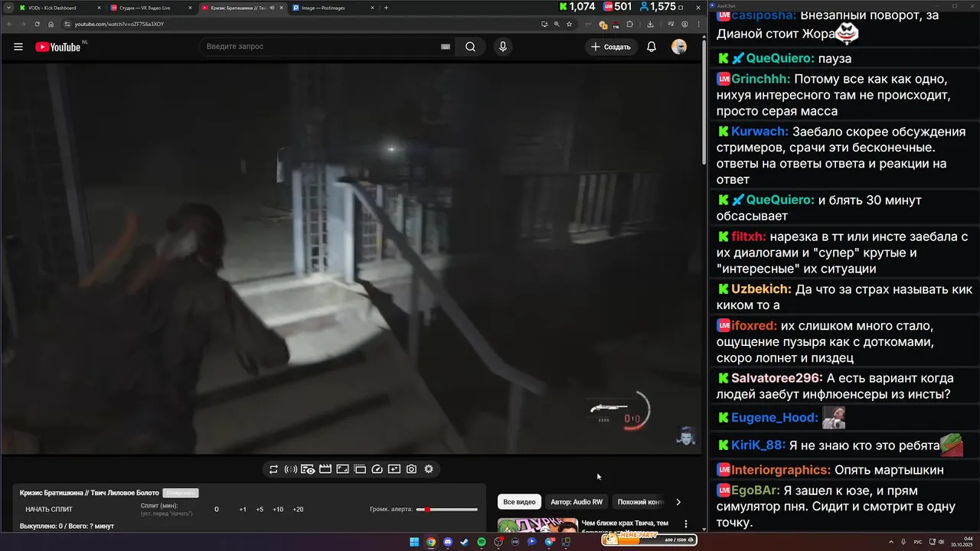Click the YouTube search magnifier button
The height and width of the screenshot is (551, 980).
pyautogui.click(x=470, y=47)
